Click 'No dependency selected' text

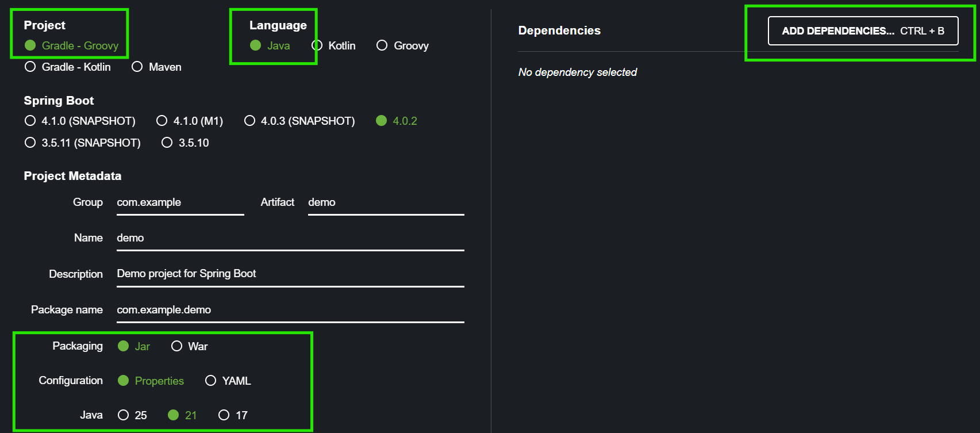(x=578, y=72)
